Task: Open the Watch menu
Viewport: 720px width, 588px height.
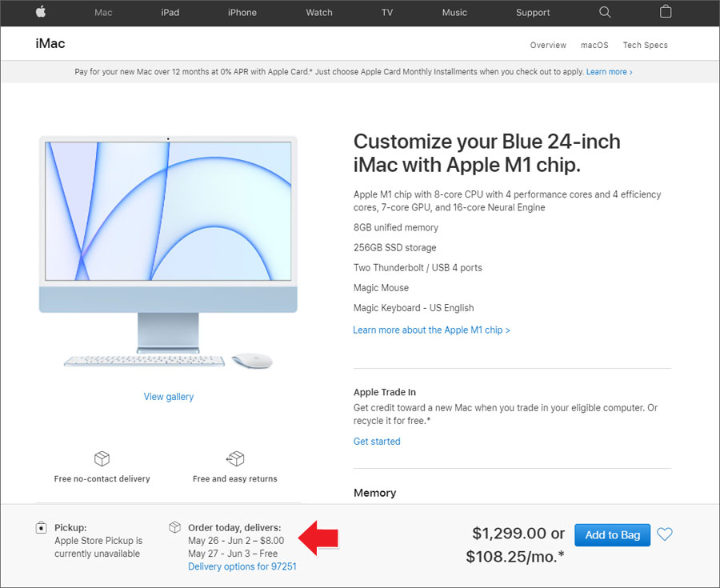Action: 319,13
